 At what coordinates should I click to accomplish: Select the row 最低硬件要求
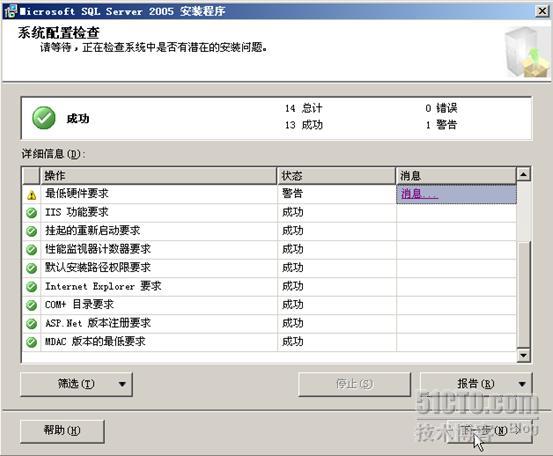269,194
